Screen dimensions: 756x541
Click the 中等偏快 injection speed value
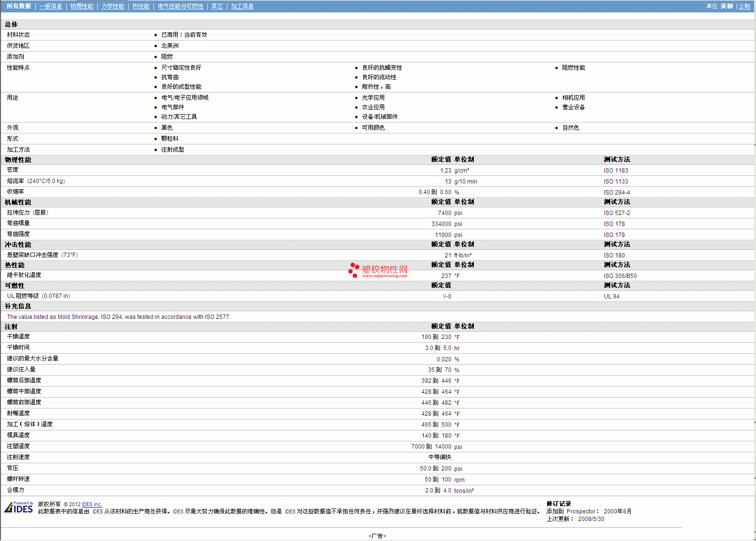point(439,457)
